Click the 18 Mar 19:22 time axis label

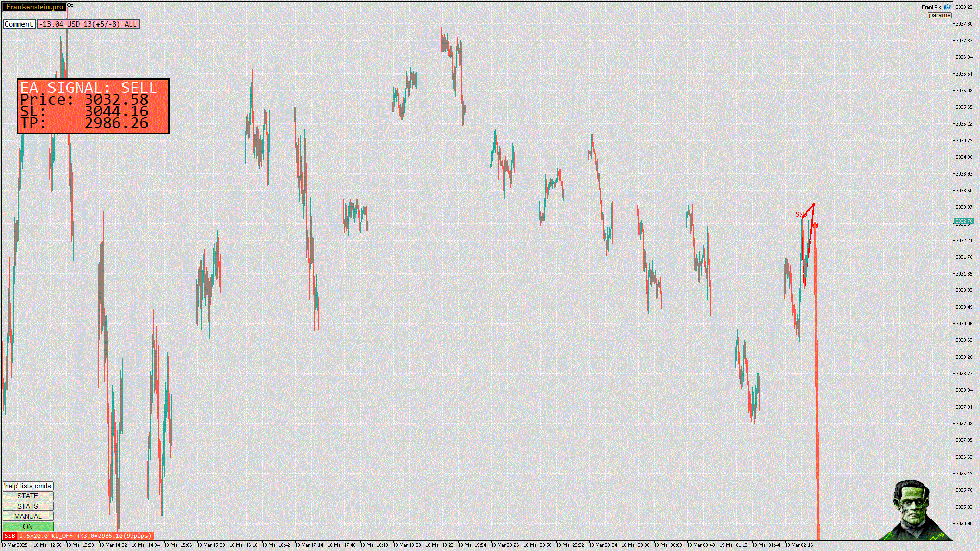[x=439, y=545]
